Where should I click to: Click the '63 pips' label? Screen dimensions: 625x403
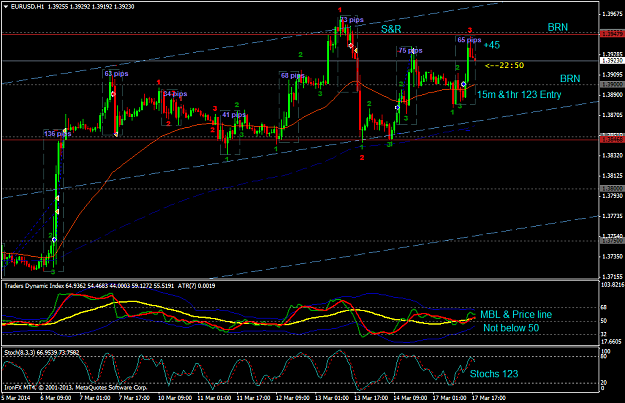click(x=116, y=74)
